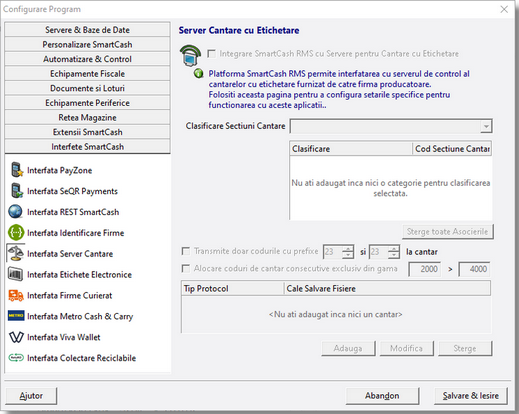Close the Configurare Program dialog

click(x=504, y=9)
